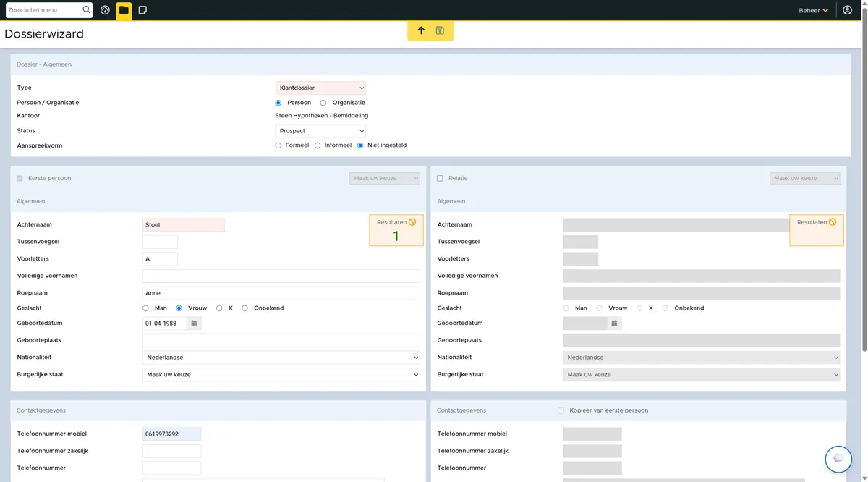The width and height of the screenshot is (868, 482).
Task: Set first person's Geslacht to X
Action: (x=219, y=308)
